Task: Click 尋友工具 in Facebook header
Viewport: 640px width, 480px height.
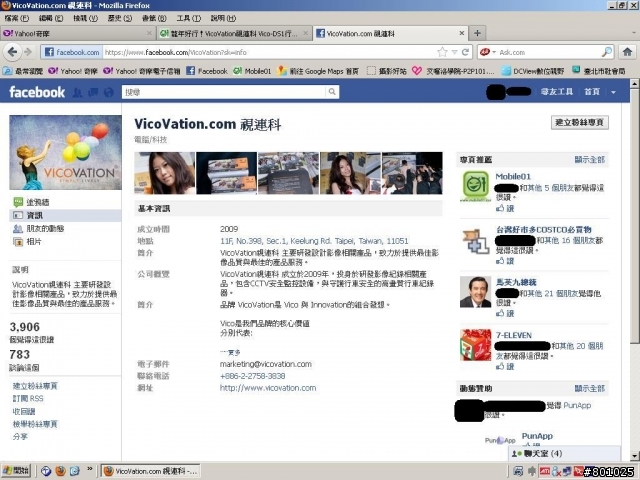Action: point(557,92)
